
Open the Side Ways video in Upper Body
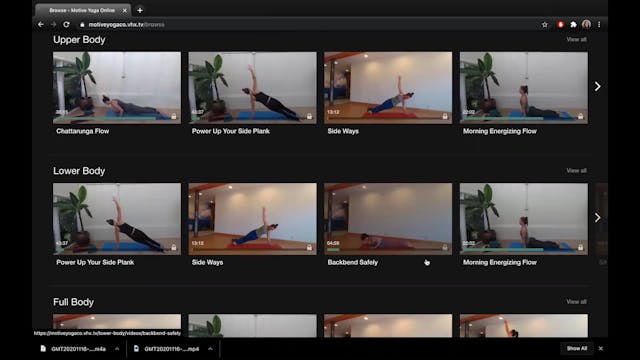point(388,88)
